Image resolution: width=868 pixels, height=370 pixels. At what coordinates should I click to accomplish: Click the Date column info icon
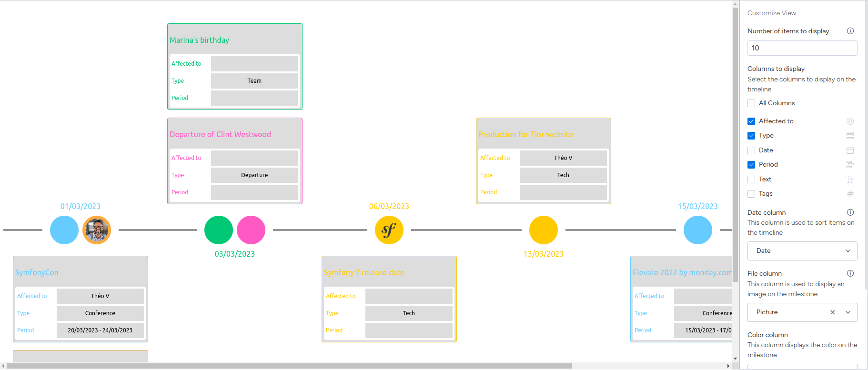coord(850,212)
